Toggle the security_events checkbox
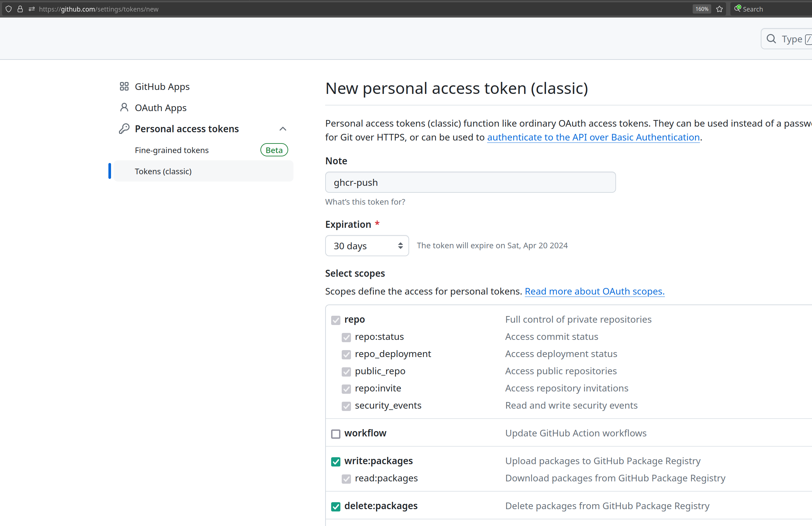This screenshot has height=526, width=812. coord(346,406)
